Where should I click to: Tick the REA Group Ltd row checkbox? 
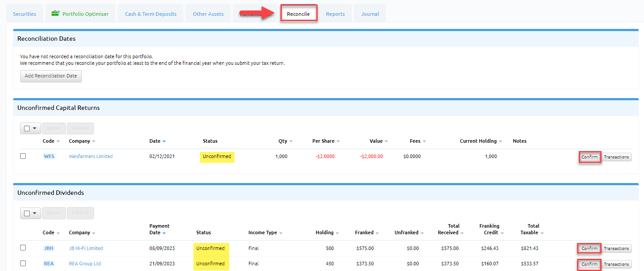pyautogui.click(x=23, y=264)
